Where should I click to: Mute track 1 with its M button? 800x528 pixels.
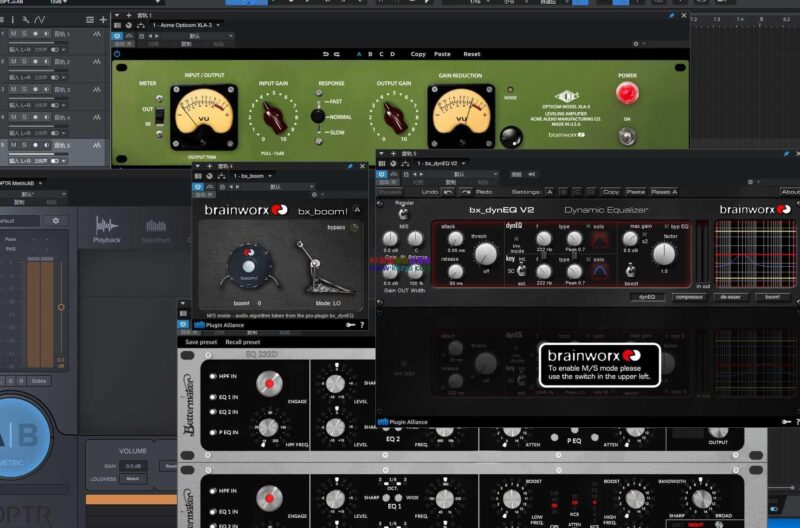coord(13,34)
